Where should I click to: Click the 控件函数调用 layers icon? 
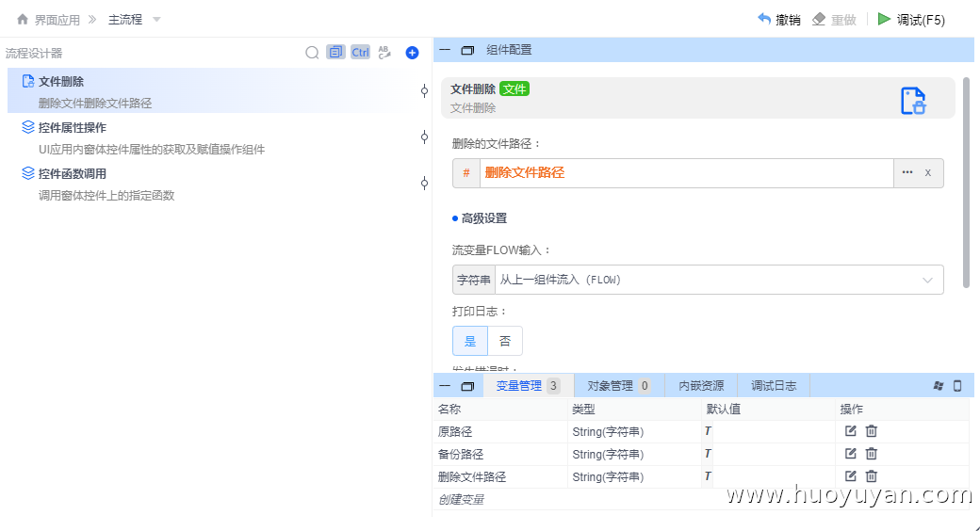27,173
